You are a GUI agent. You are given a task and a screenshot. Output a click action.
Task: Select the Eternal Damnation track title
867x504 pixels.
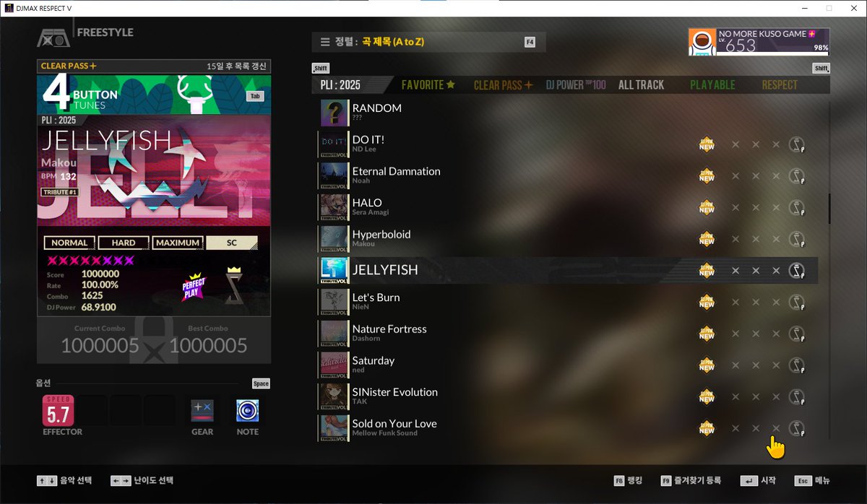coord(396,171)
